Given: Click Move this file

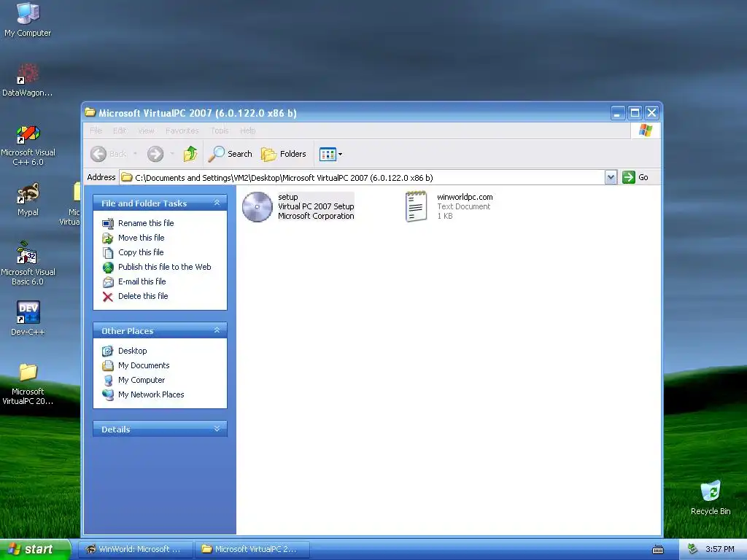Looking at the screenshot, I should (141, 238).
